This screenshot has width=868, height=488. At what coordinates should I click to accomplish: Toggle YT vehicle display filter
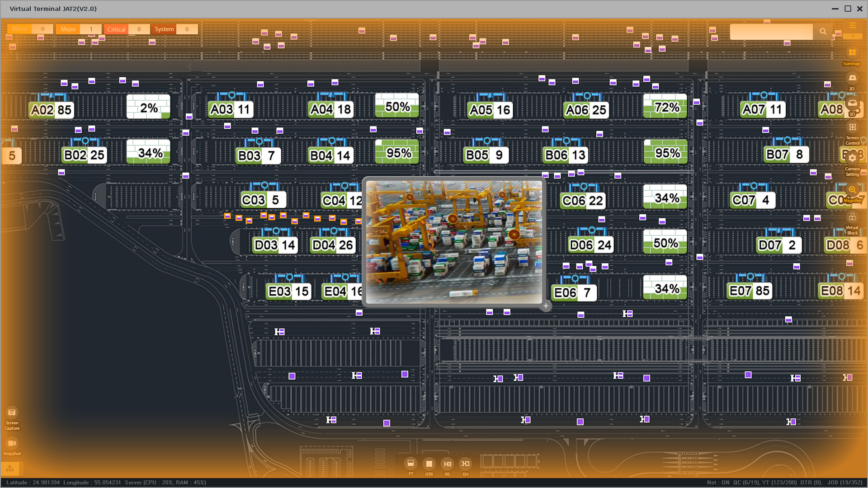410,464
